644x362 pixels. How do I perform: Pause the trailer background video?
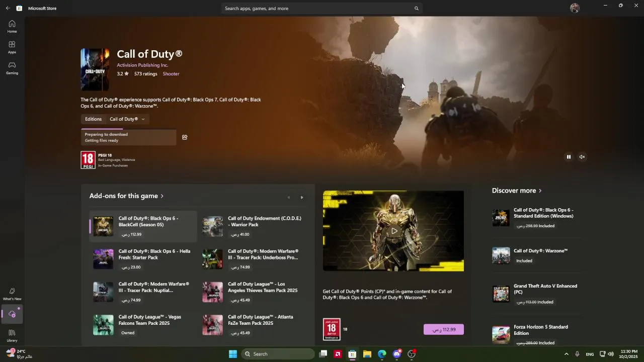pyautogui.click(x=569, y=157)
